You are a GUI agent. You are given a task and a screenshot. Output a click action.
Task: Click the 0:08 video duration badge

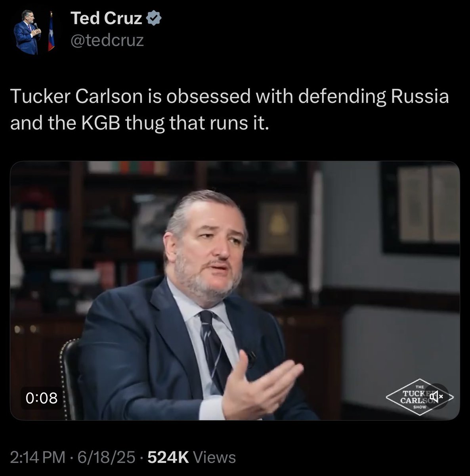pos(42,397)
